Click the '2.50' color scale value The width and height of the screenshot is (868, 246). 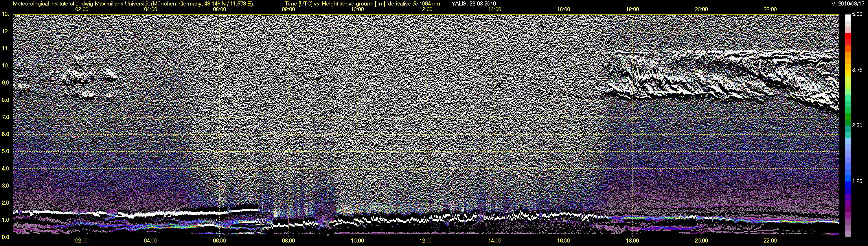coord(857,125)
